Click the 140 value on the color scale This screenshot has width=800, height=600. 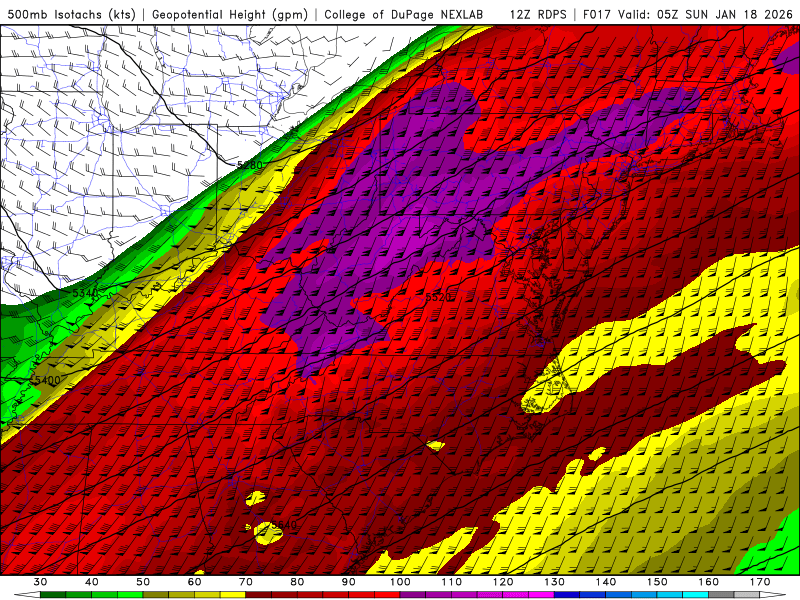606,582
